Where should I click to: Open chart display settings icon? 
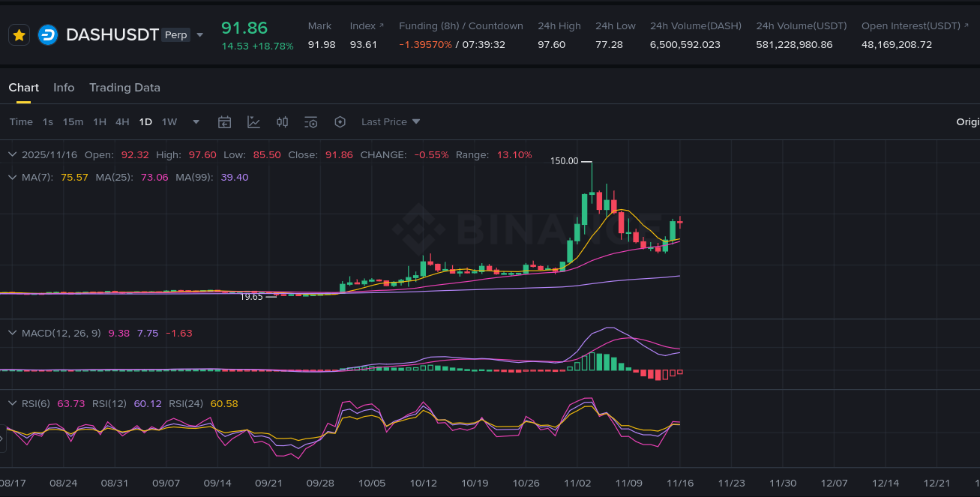click(311, 122)
